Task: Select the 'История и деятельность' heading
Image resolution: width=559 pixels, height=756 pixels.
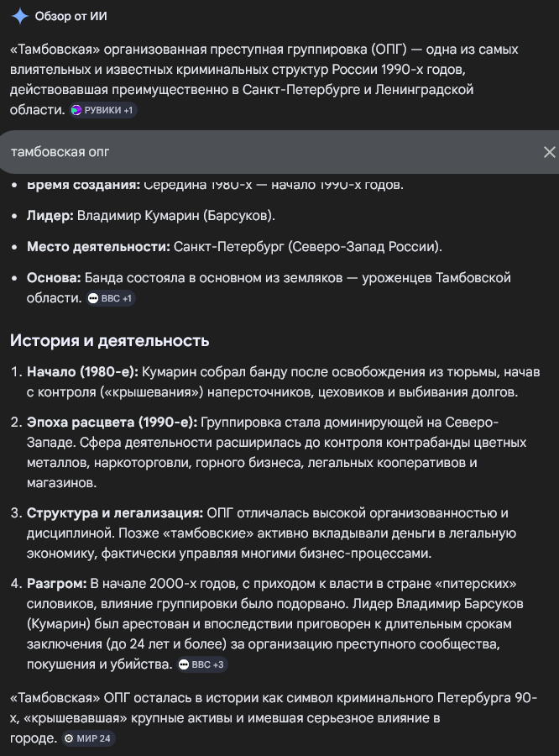Action: (109, 340)
